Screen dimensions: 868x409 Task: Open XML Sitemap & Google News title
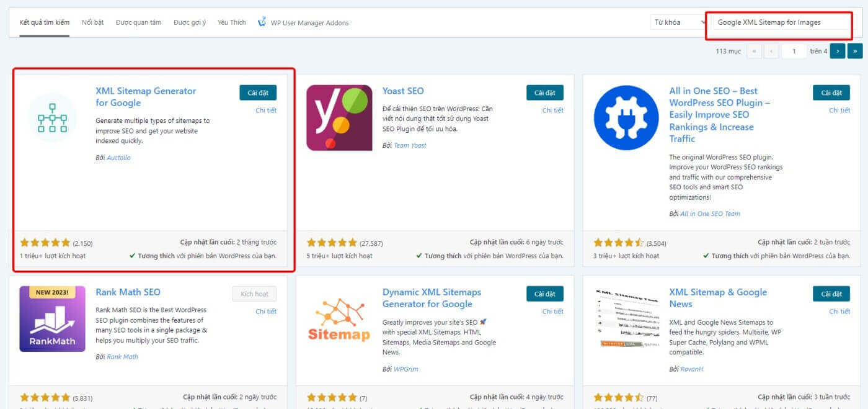point(718,298)
